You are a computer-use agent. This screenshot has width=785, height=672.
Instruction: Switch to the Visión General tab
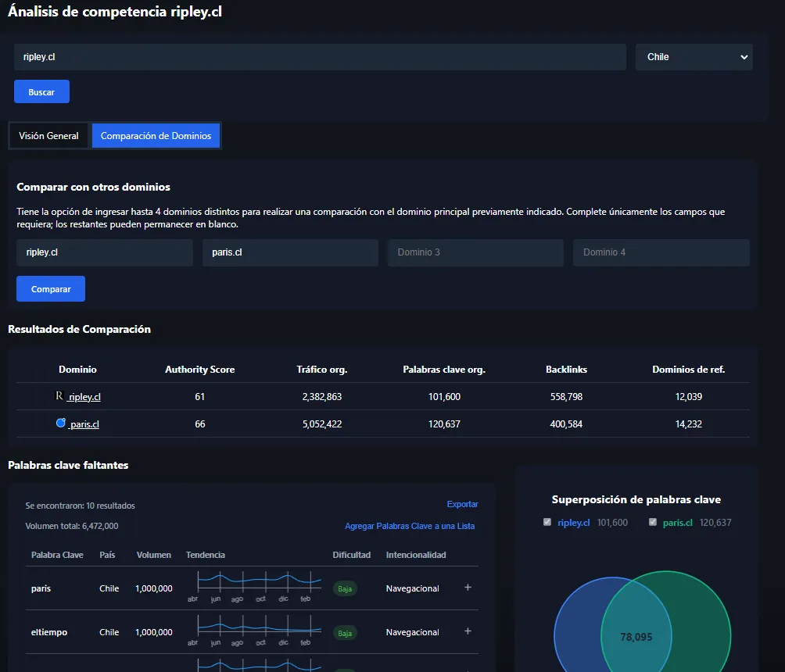pyautogui.click(x=49, y=136)
